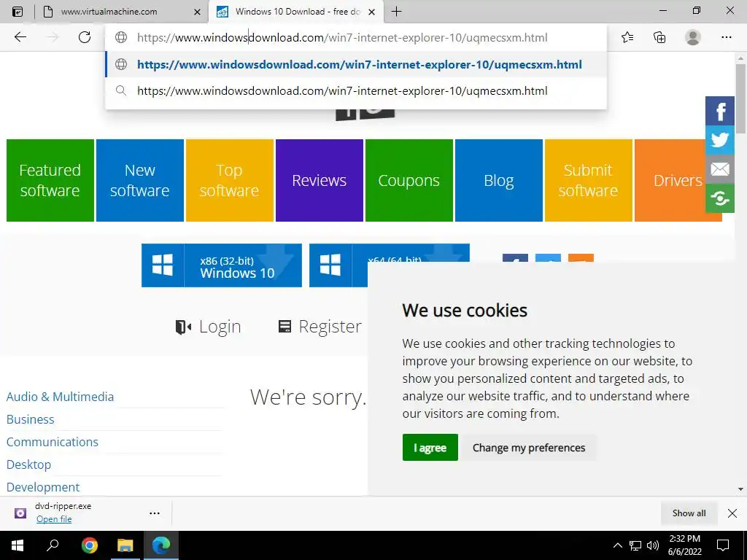Image resolution: width=747 pixels, height=560 pixels.
Task: Click Show all downloads button
Action: point(689,513)
